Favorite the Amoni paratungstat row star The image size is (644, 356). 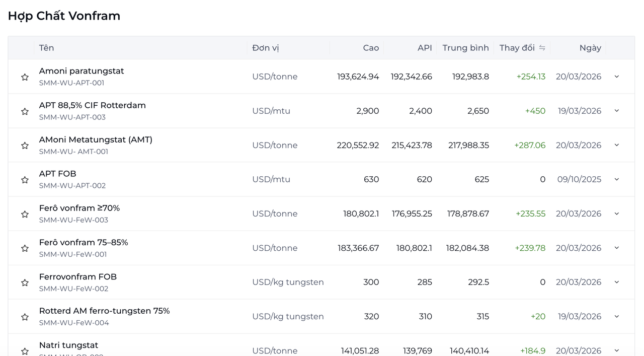[x=25, y=77]
